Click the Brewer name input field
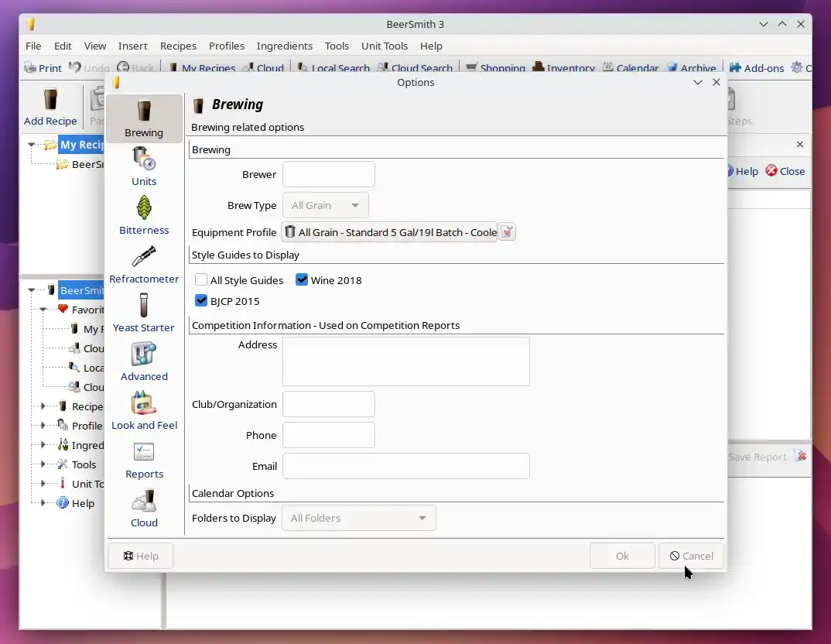 (x=329, y=174)
